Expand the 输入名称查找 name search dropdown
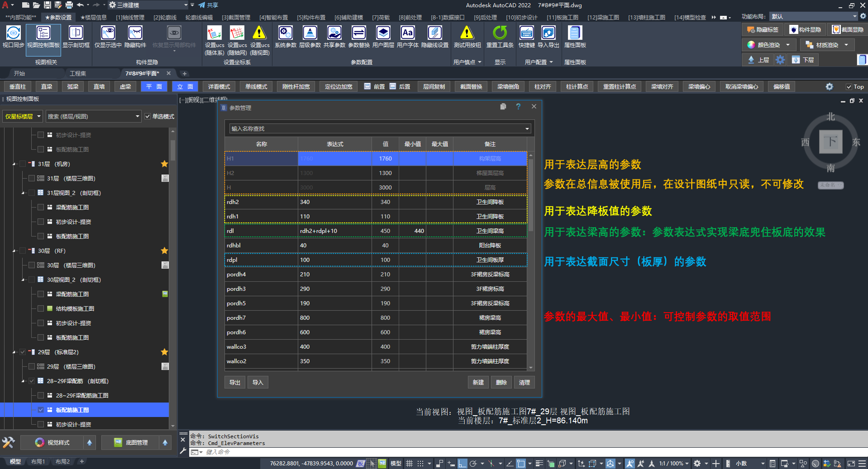This screenshot has width=868, height=469. point(527,129)
